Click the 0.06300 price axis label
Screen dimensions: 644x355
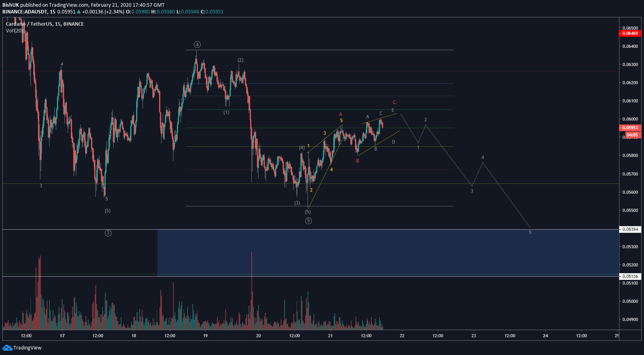coord(630,64)
